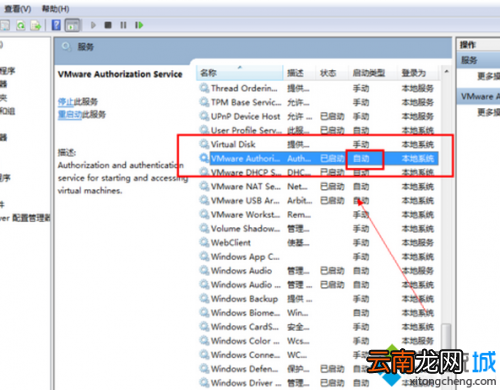
Task: Click gear icon of Windows Color row
Action: click(204, 340)
